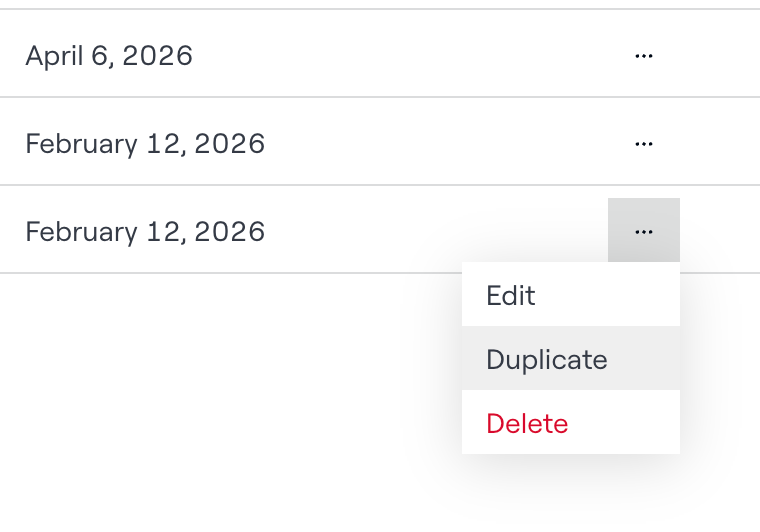
Task: Click the April 6, 2026 date text
Action: pos(109,56)
